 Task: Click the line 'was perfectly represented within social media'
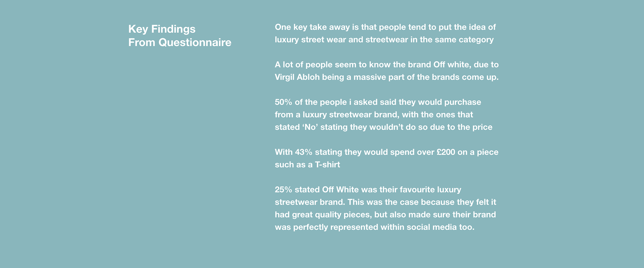(375, 227)
